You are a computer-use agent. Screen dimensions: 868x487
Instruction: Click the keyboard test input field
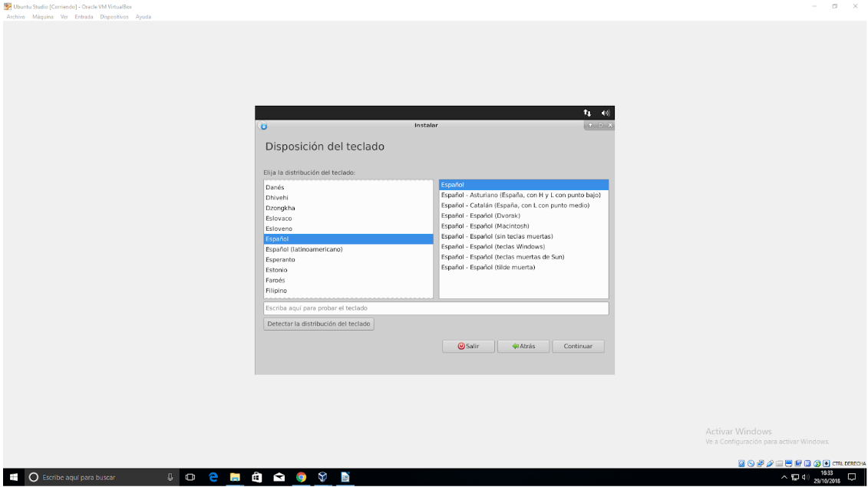click(x=436, y=308)
